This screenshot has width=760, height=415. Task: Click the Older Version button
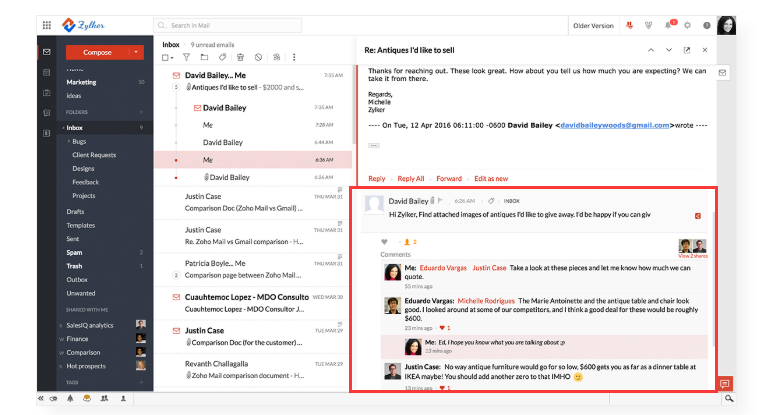tap(593, 24)
